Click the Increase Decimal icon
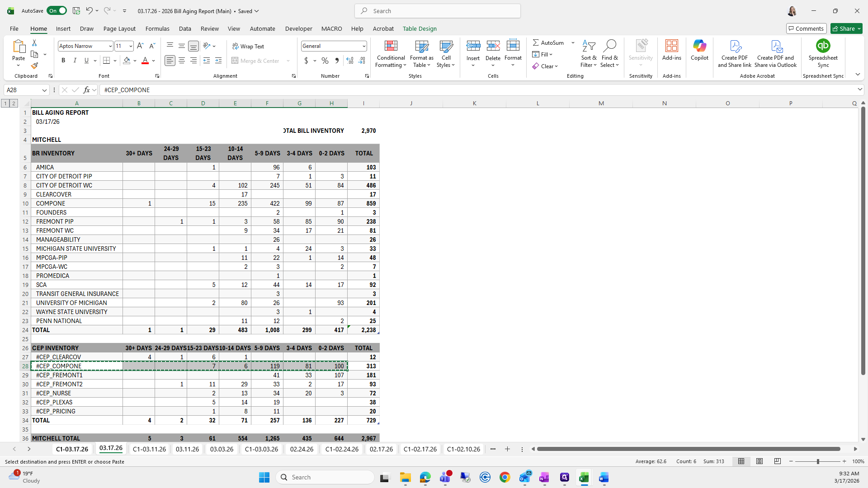This screenshot has height=488, width=868. [x=350, y=61]
